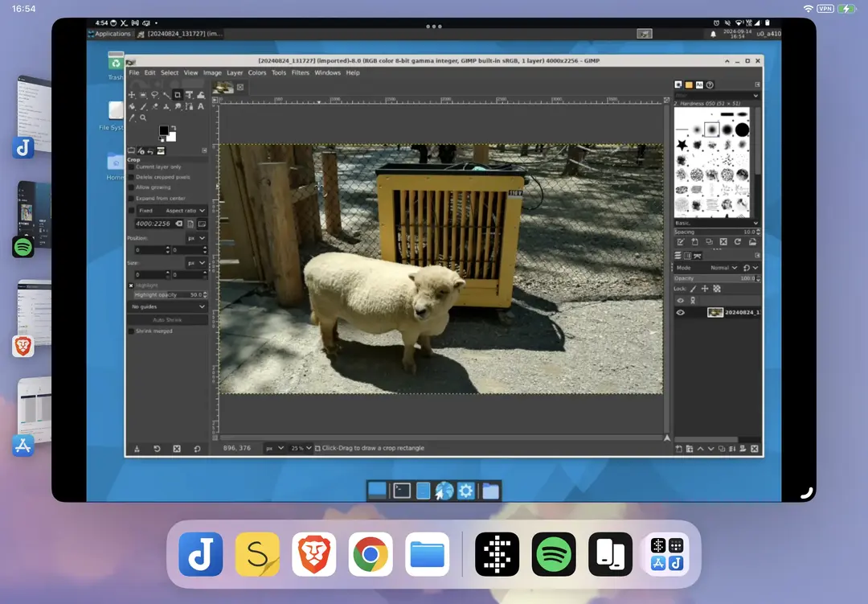This screenshot has width=868, height=604.
Task: Select the Free Select lasso tool
Action: click(x=154, y=95)
